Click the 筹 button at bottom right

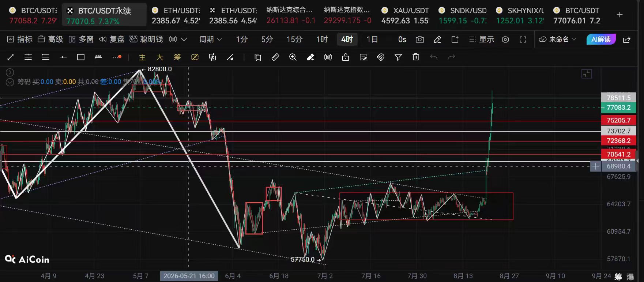click(x=618, y=277)
